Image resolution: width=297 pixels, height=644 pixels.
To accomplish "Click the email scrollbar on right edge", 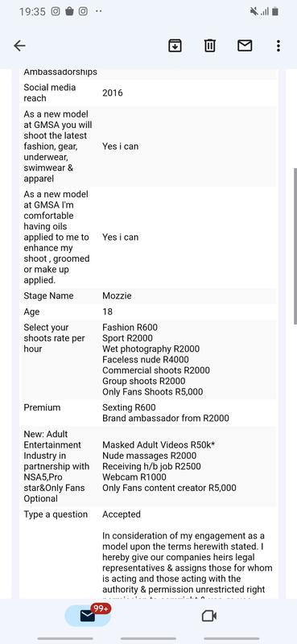I will point(295,246).
